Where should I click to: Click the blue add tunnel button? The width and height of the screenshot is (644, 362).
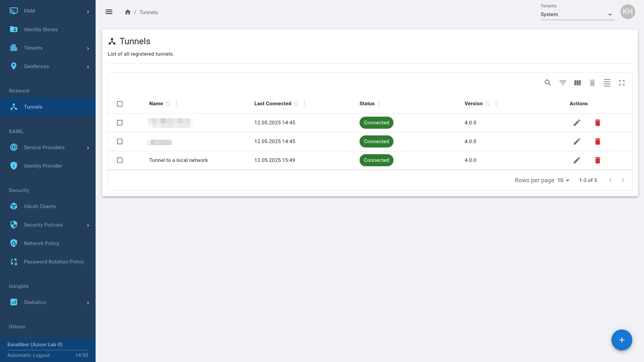pyautogui.click(x=622, y=340)
